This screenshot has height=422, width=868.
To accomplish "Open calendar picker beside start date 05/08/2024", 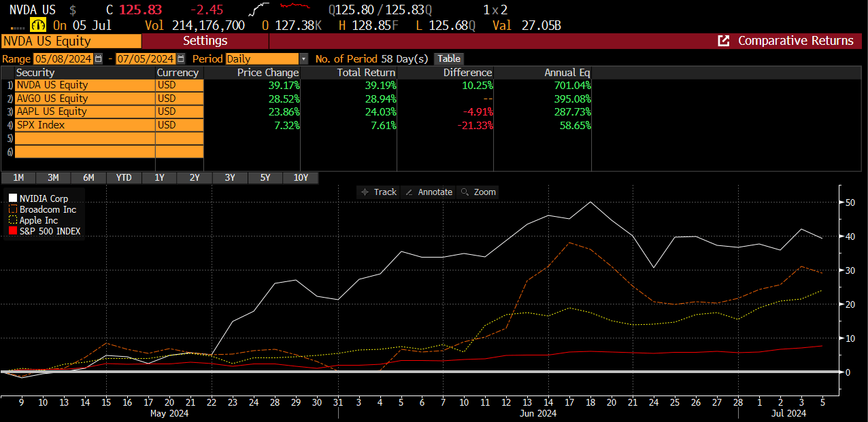I will [x=99, y=59].
